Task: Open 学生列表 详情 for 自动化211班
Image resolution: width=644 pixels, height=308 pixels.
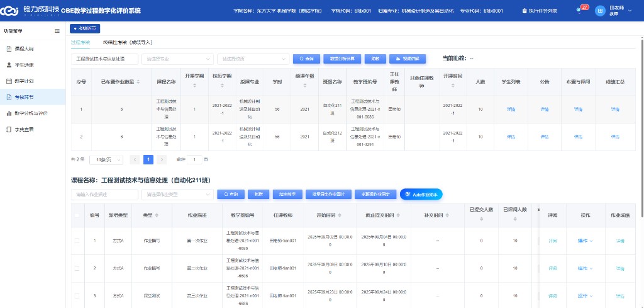Action: [x=511, y=110]
